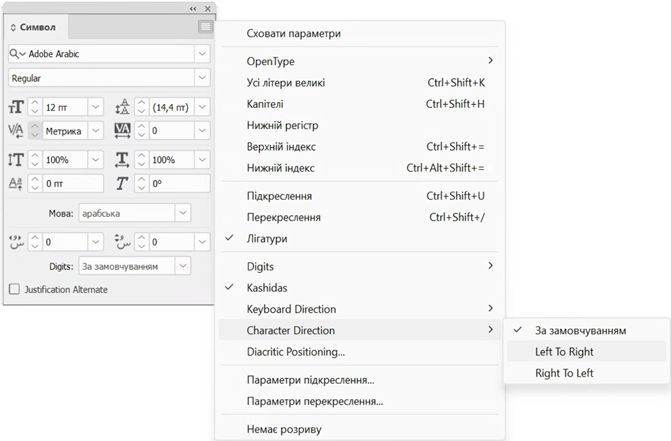Click the tracking icon

click(122, 130)
